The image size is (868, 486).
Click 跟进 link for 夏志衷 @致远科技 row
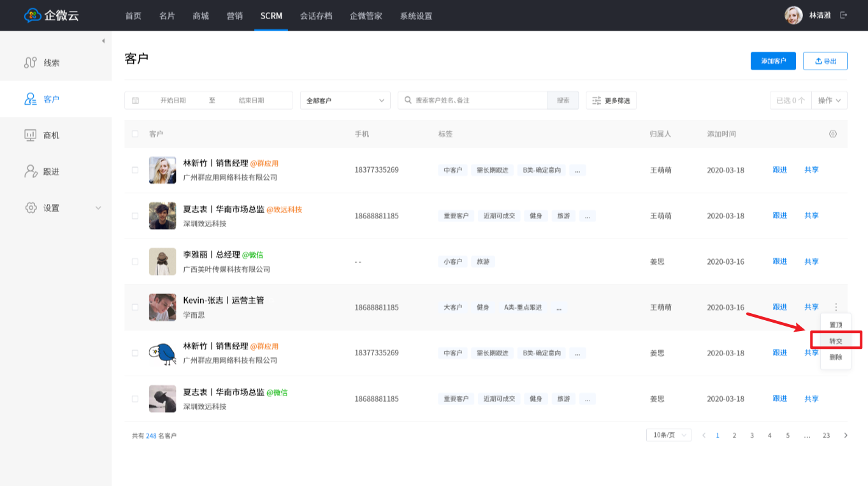click(x=779, y=216)
